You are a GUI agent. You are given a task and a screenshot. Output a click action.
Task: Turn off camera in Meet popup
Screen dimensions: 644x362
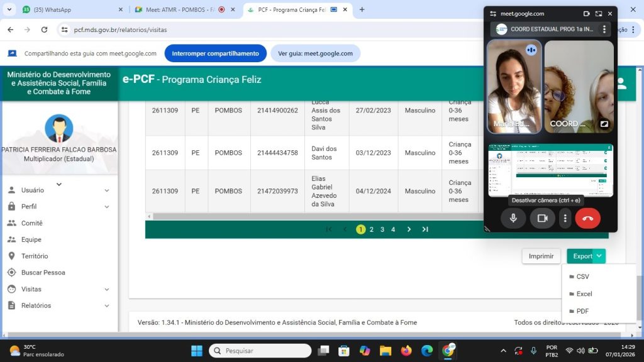pos(542,218)
